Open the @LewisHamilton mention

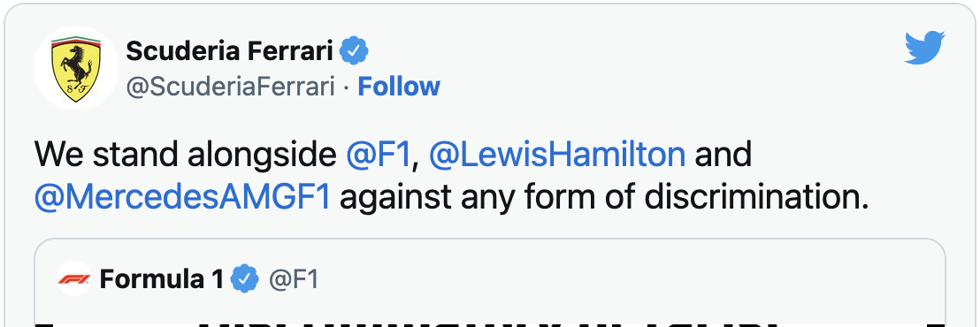[x=557, y=155]
